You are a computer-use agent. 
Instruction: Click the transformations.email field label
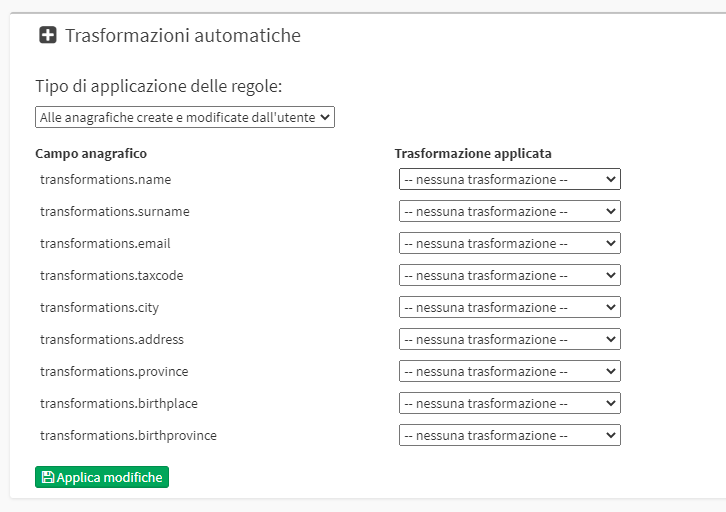105,244
